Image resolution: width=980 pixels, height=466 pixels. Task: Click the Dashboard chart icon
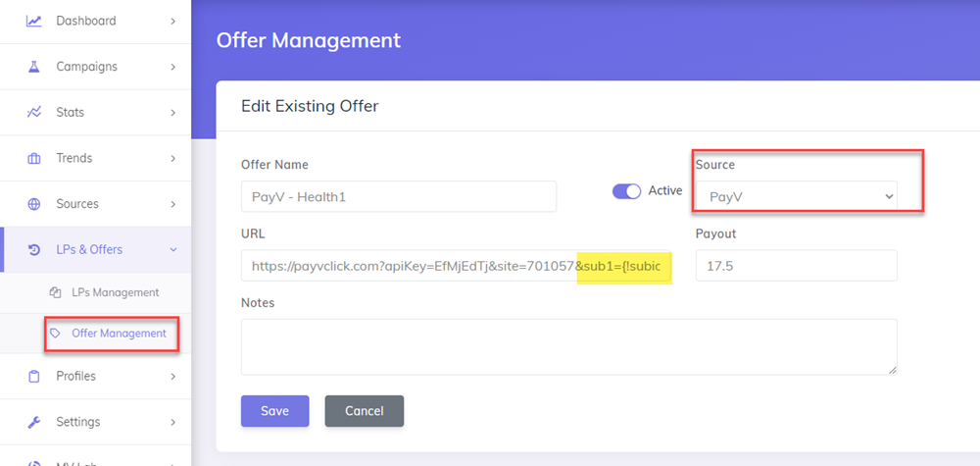coord(33,21)
